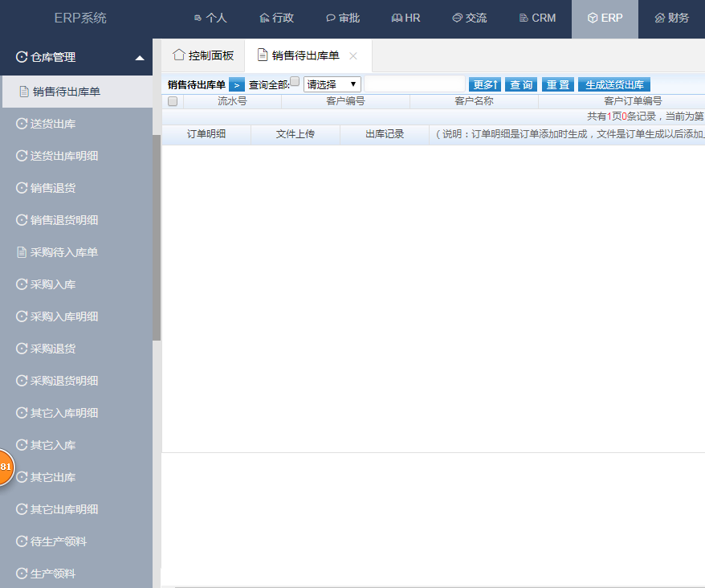Open the 行政 module icon
The image size is (705, 588).
(x=264, y=18)
